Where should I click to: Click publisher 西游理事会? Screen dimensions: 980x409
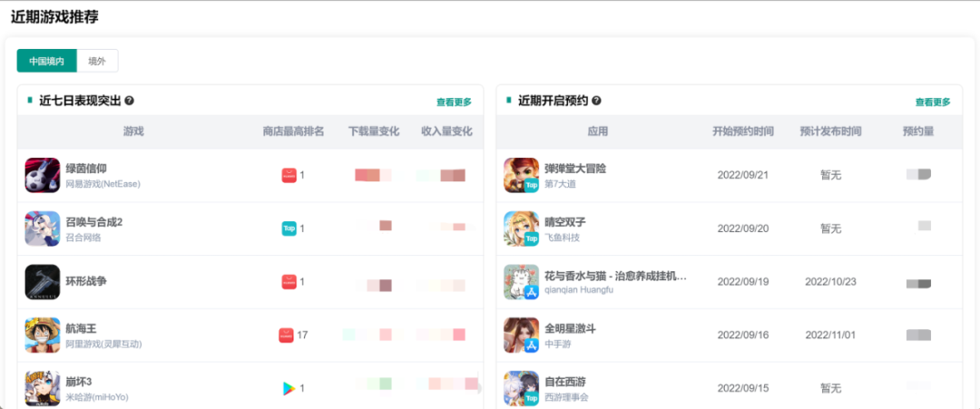click(566, 397)
